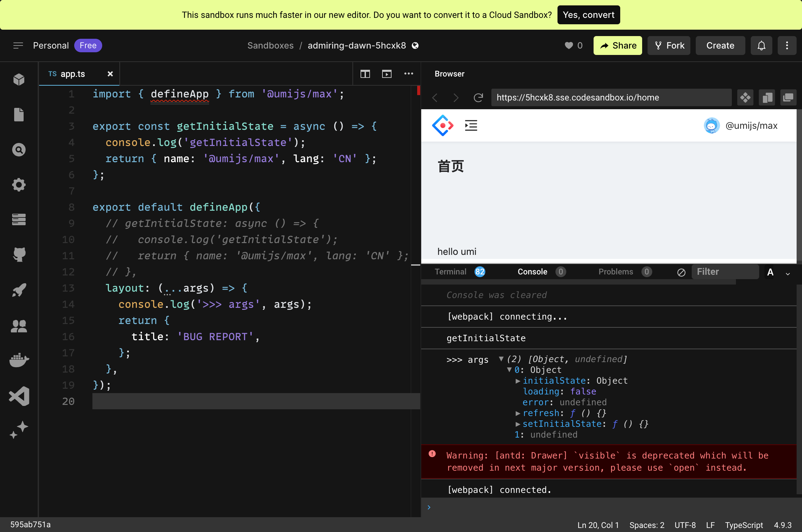
Task: Open the console options chevron
Action: pyautogui.click(x=788, y=273)
